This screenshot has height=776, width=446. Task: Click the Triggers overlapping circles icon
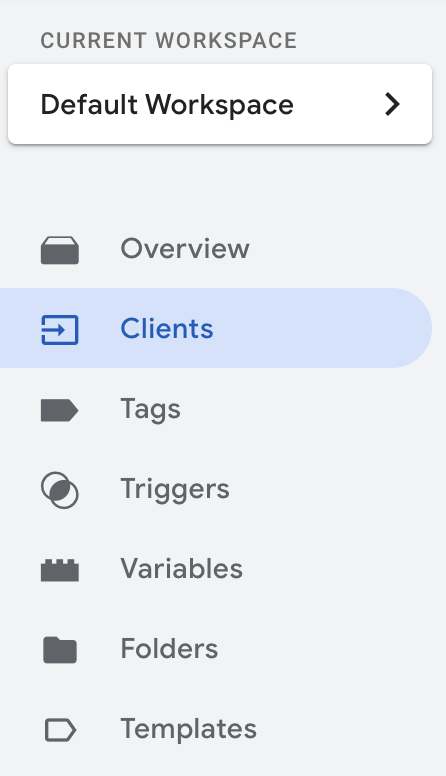[59, 490]
